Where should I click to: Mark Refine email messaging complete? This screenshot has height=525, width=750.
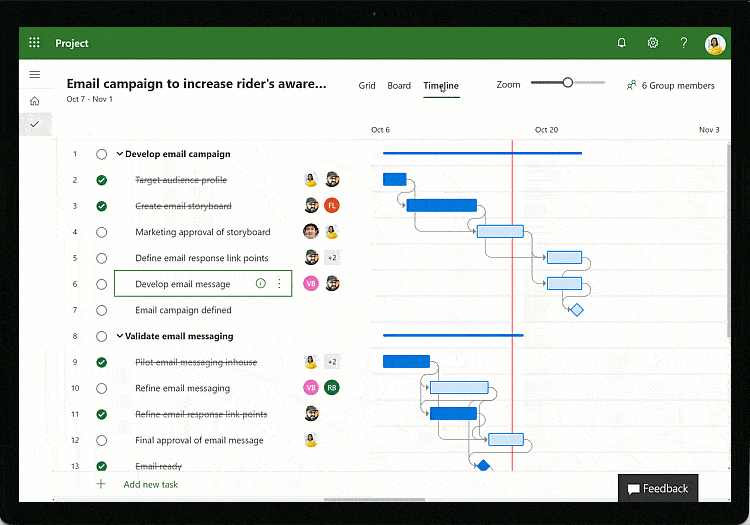[x=101, y=388]
